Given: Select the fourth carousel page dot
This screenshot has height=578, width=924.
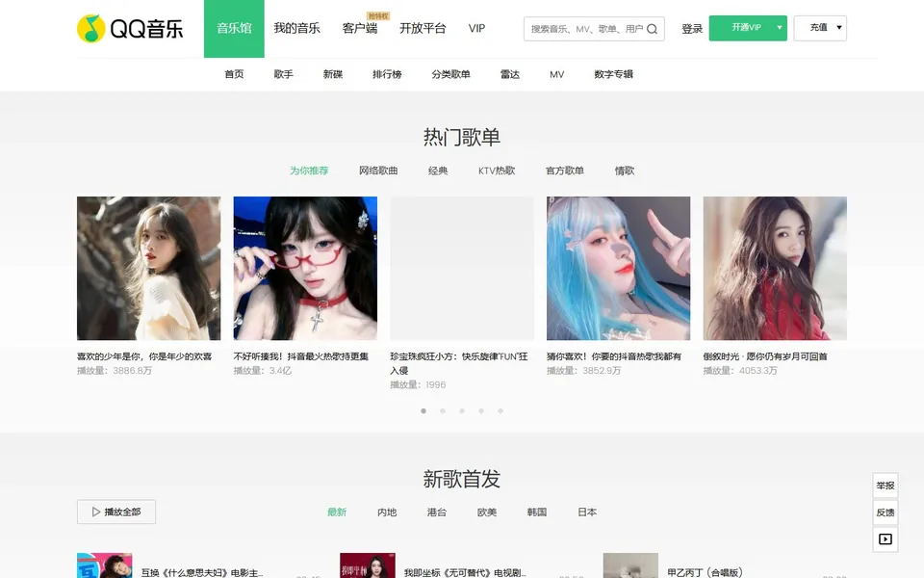Looking at the screenshot, I should coord(481,411).
